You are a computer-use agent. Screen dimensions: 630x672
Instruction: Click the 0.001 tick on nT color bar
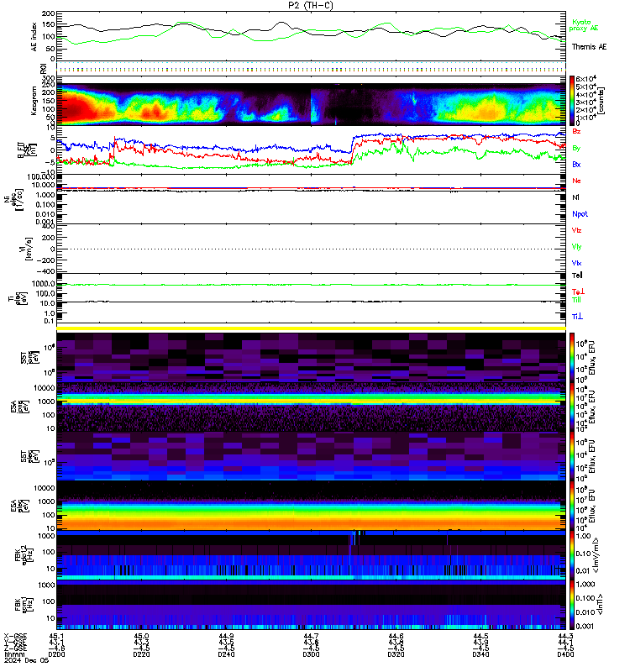585,626
